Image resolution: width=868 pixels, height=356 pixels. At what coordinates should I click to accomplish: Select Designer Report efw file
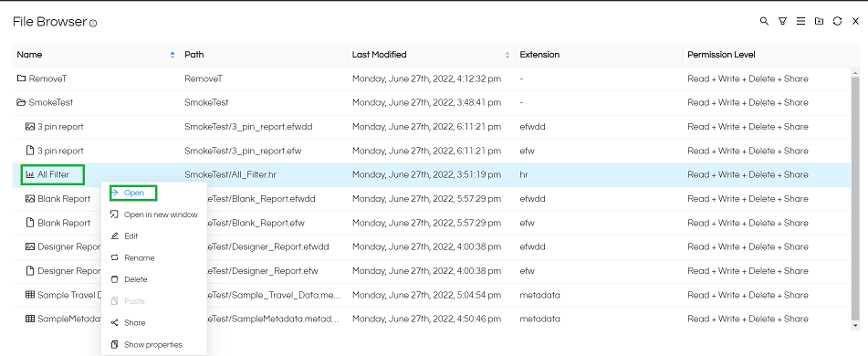click(63, 271)
